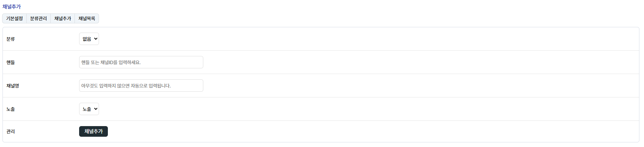Click the 핸들 row label
This screenshot has width=644, height=147.
(x=11, y=62)
